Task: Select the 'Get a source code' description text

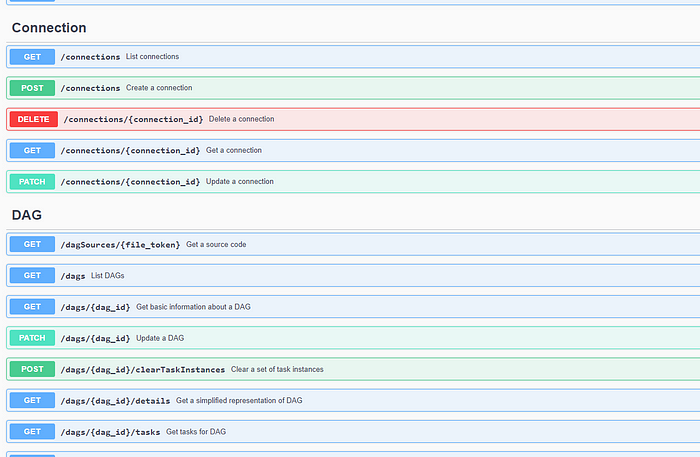Action: click(216, 244)
